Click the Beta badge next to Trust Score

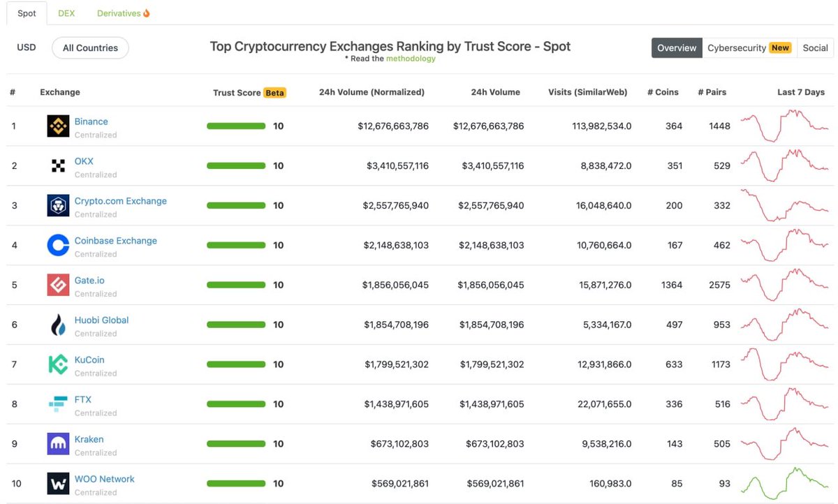[275, 93]
